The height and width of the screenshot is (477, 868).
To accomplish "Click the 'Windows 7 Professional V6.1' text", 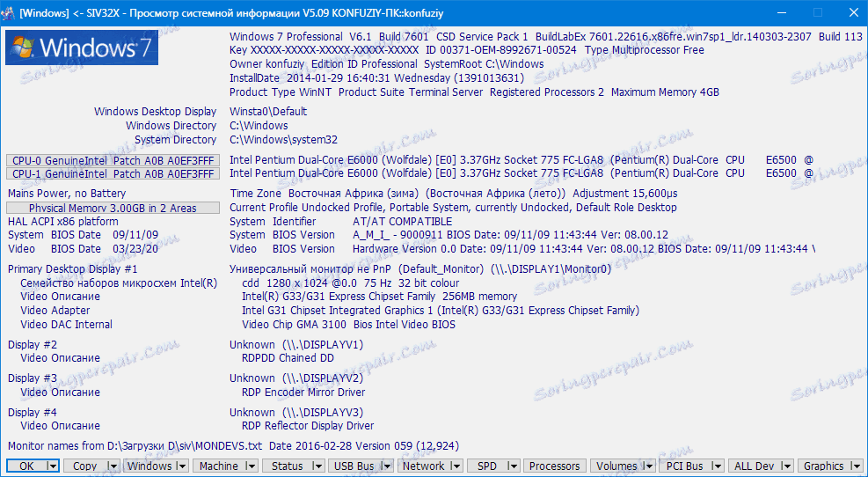I will 301,37.
